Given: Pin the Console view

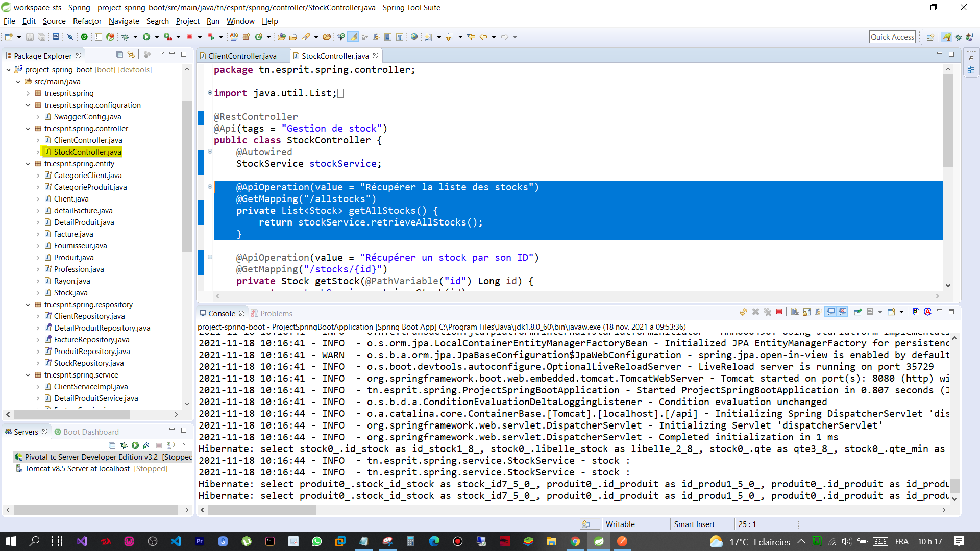Looking at the screenshot, I should click(x=858, y=312).
